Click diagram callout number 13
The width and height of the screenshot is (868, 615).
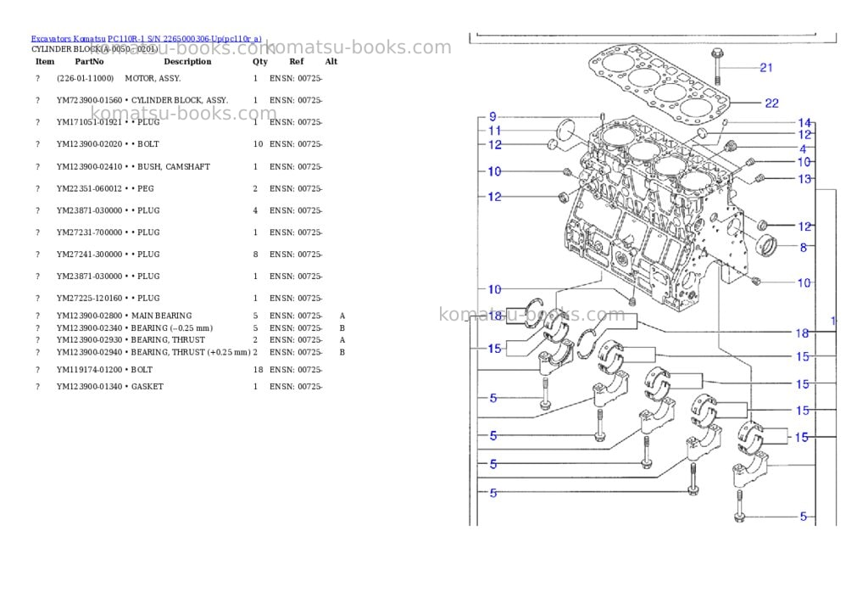804,179
